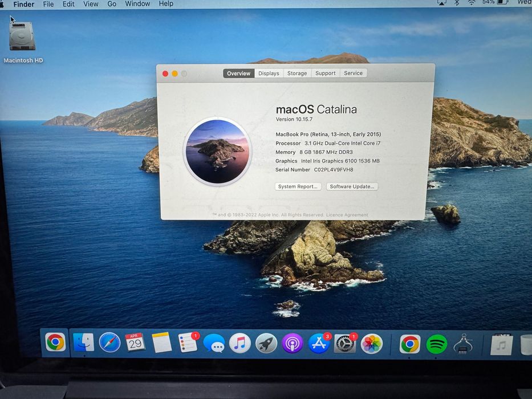Switch to the Overview tab

click(x=238, y=74)
